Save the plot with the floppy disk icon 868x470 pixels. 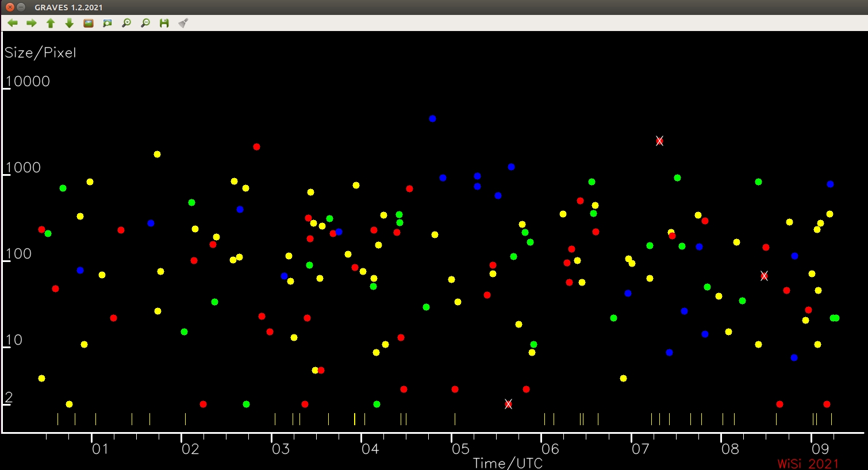click(x=164, y=23)
